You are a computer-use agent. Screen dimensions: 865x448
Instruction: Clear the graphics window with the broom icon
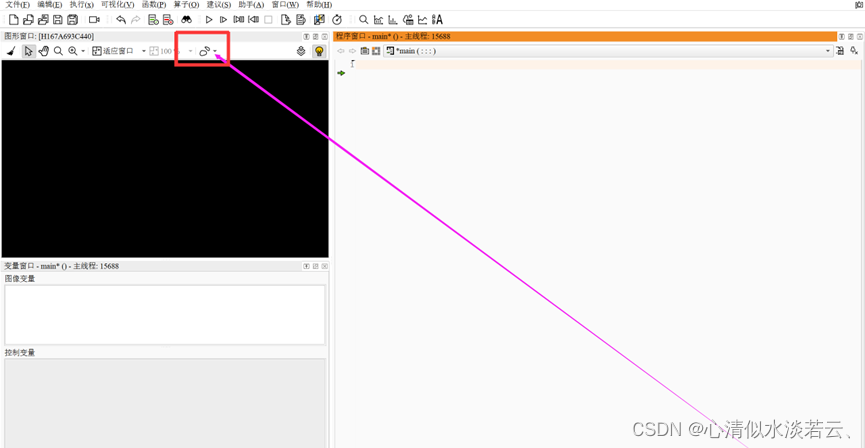coord(12,51)
